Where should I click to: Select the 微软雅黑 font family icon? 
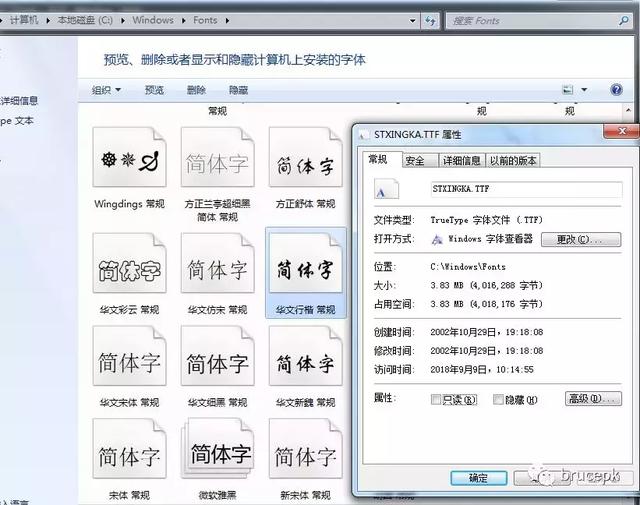coord(218,448)
